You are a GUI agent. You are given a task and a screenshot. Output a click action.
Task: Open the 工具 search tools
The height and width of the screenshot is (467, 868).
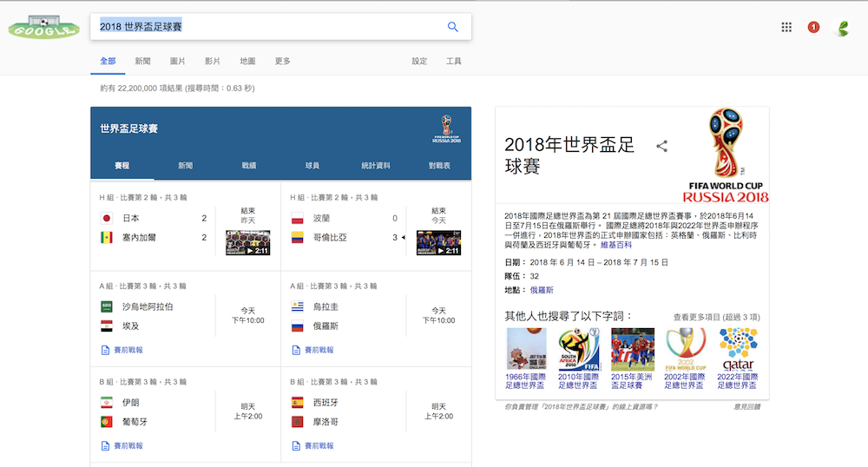pyautogui.click(x=454, y=61)
